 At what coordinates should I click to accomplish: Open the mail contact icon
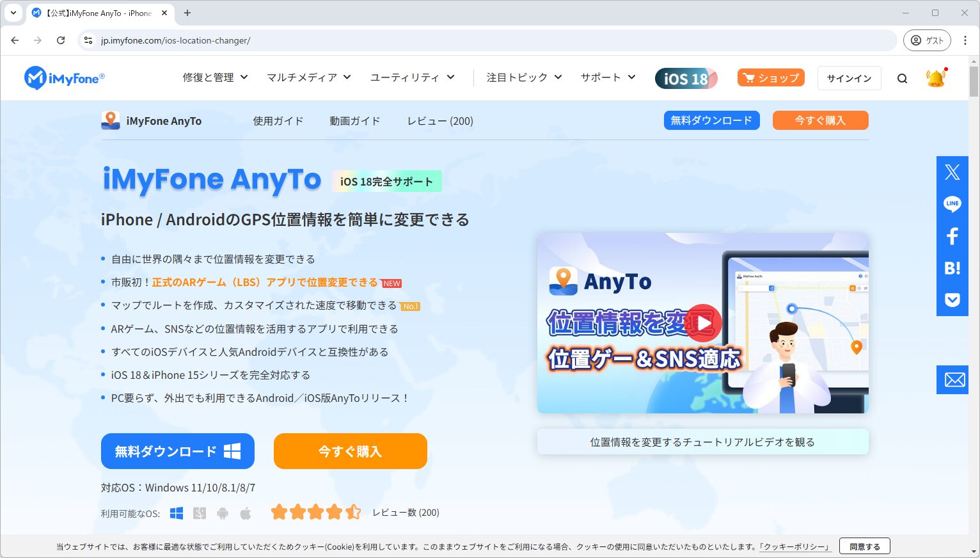[952, 379]
